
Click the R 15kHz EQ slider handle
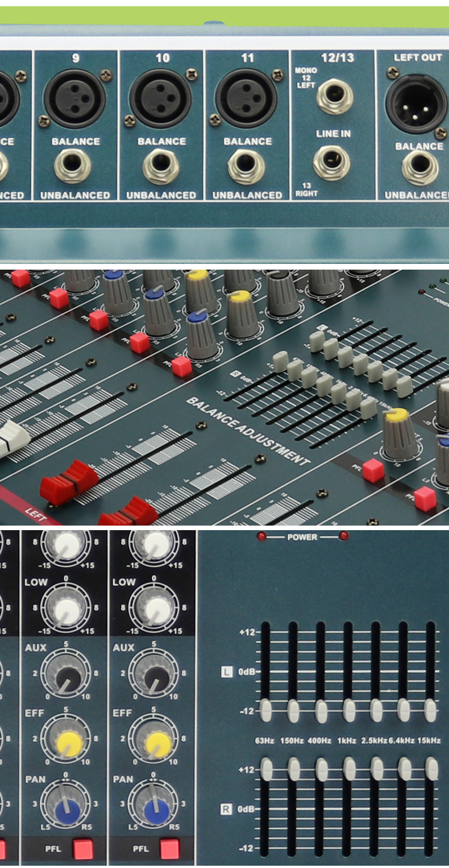point(432,769)
